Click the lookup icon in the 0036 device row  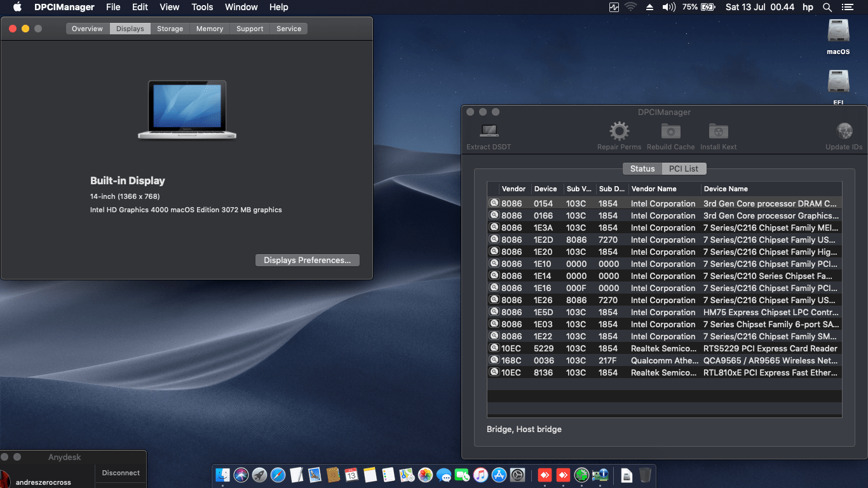[x=494, y=360]
